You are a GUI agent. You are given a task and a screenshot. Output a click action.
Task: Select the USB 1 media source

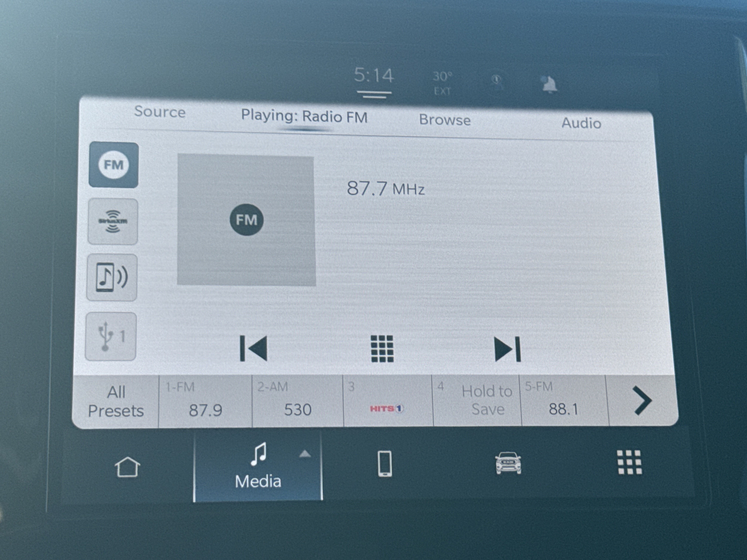[111, 337]
